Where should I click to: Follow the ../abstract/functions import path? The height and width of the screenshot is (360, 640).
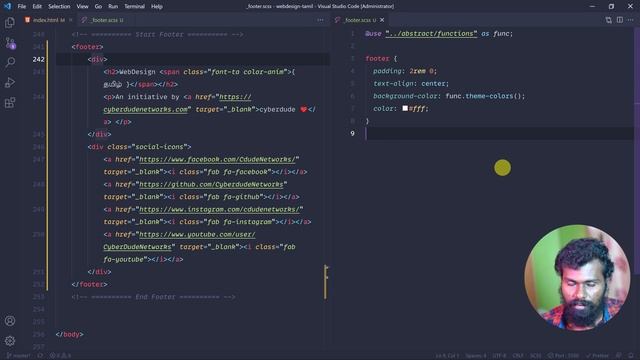(431, 33)
